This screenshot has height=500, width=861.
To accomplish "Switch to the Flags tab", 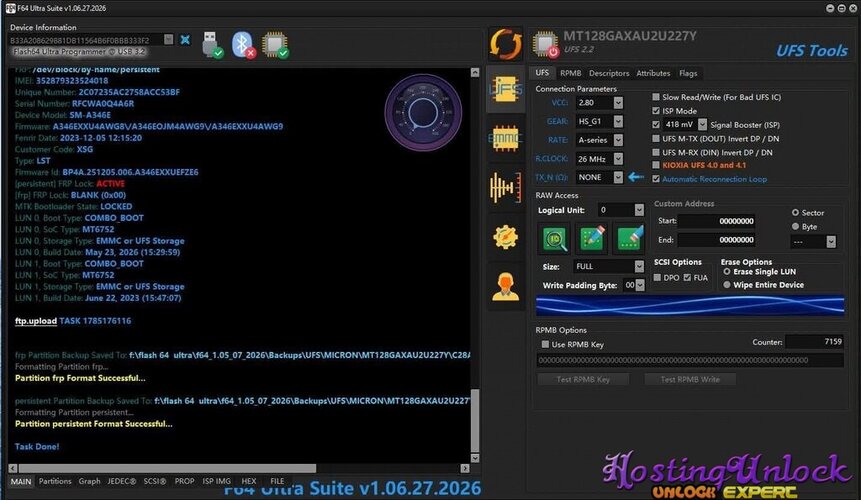I will [688, 73].
